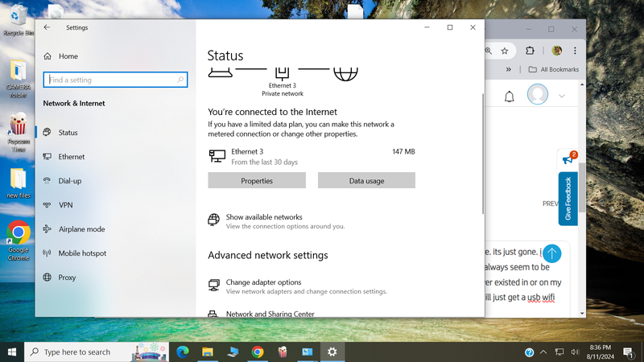Click the Show available networks globe icon

(x=213, y=220)
